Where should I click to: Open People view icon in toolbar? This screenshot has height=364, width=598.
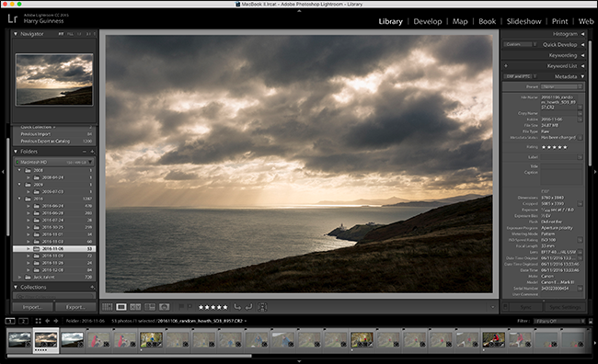pos(164,307)
